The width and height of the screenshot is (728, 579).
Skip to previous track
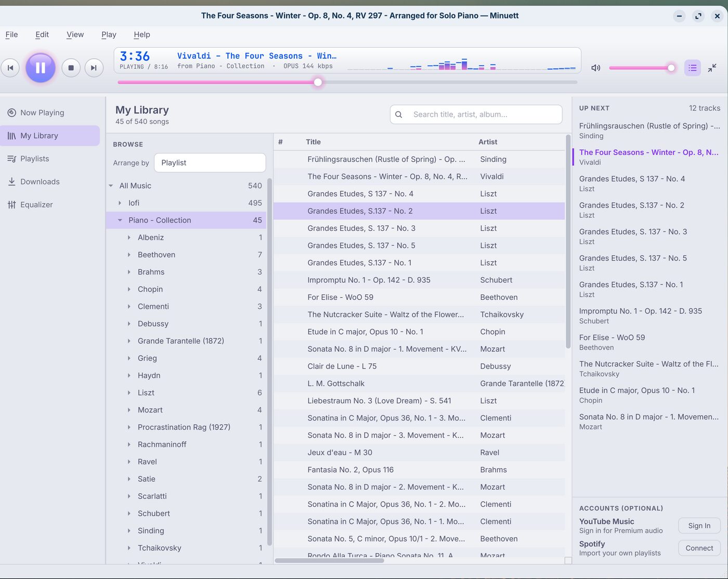tap(10, 68)
